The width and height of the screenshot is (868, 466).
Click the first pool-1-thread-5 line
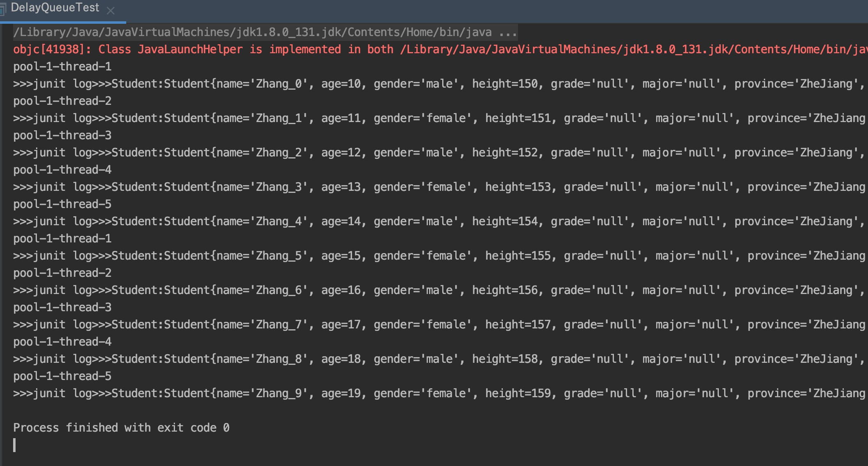(x=62, y=204)
